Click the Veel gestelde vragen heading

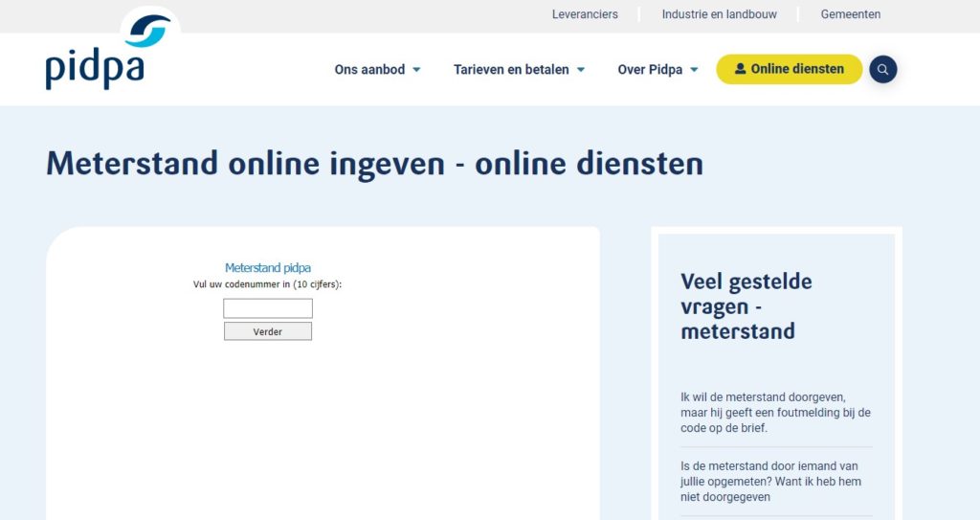point(746,306)
